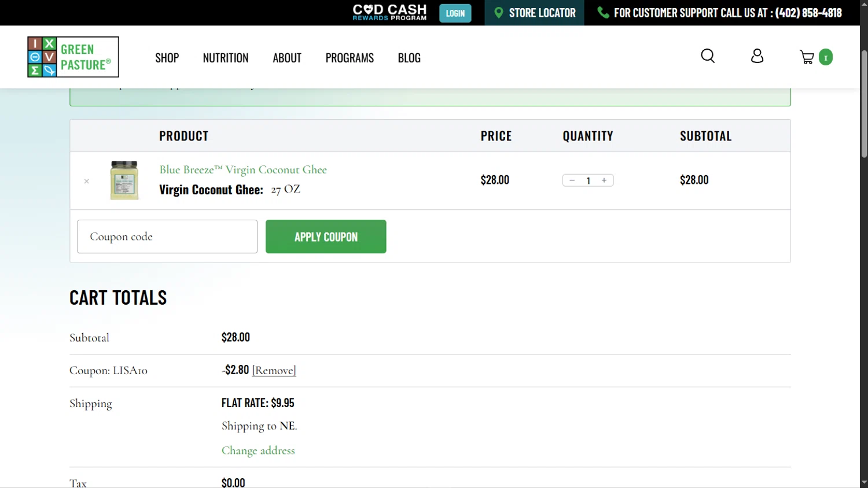Open the search magnifier icon
Image resolution: width=868 pixels, height=488 pixels.
click(x=708, y=56)
